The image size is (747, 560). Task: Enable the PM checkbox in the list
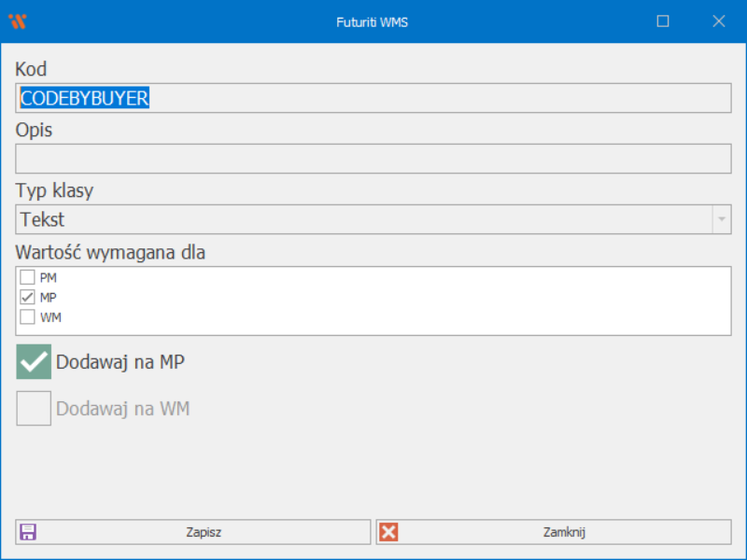point(28,277)
